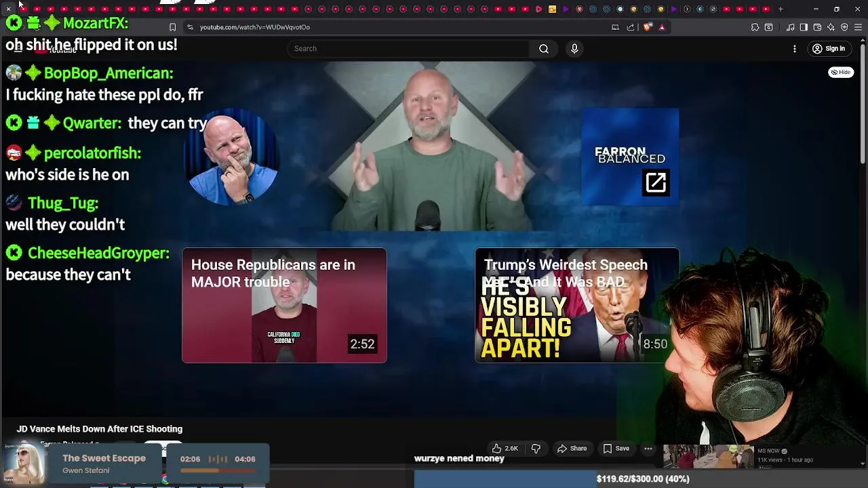
Task: Click the Sign in button
Action: [829, 49]
